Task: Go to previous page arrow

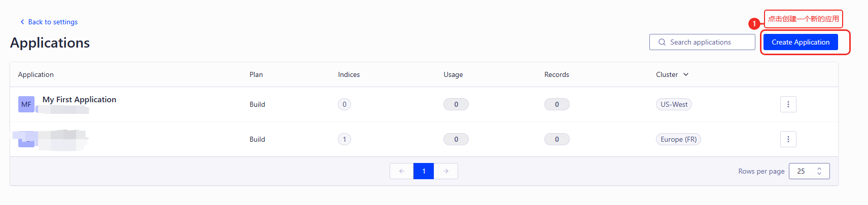Action: 401,171
